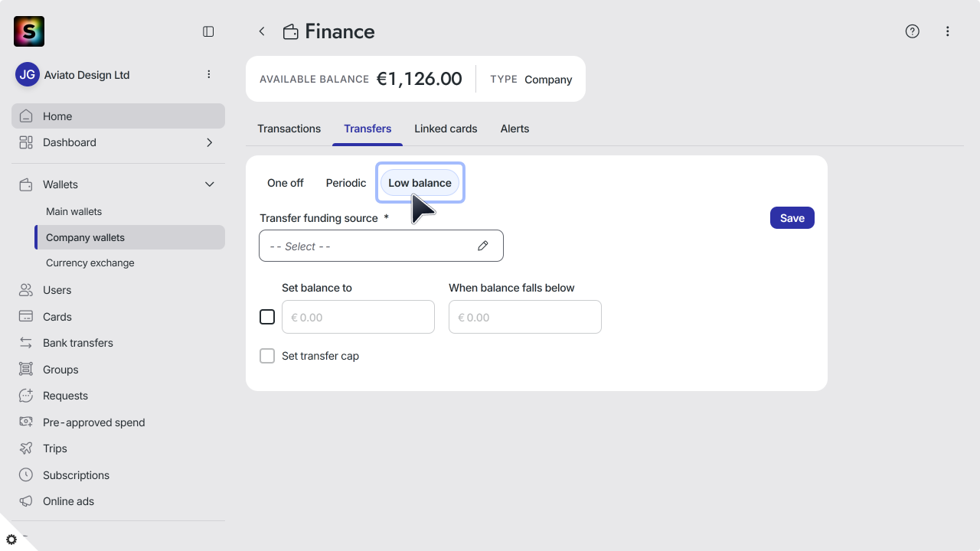This screenshot has height=551, width=980.
Task: Collapse the sidebar panel icon
Action: pyautogui.click(x=208, y=31)
